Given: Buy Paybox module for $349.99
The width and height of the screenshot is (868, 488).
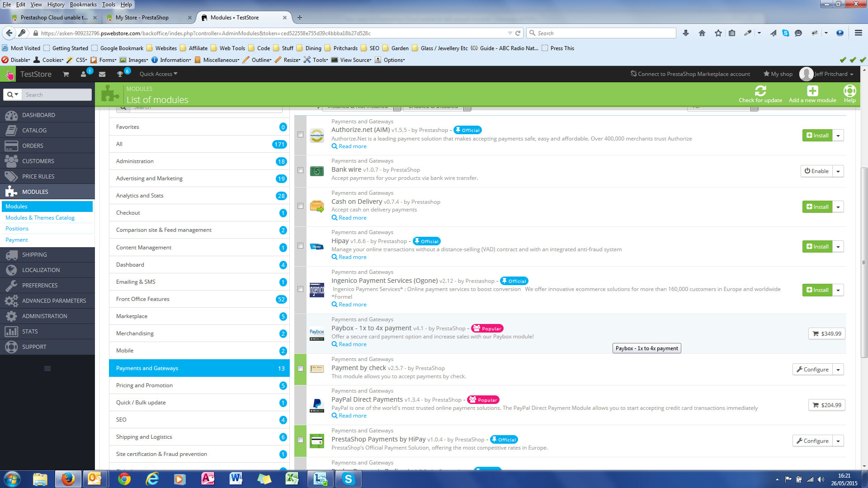Looking at the screenshot, I should tap(826, 334).
